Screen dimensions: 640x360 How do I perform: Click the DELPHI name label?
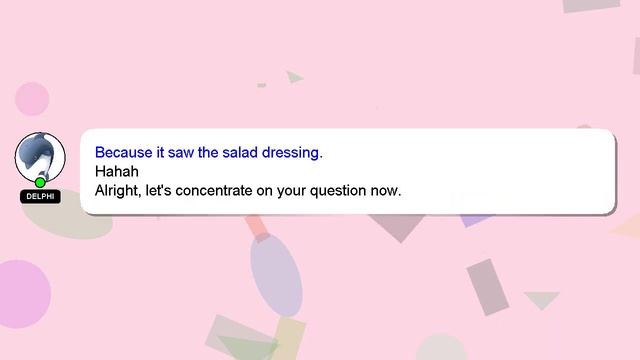click(40, 196)
